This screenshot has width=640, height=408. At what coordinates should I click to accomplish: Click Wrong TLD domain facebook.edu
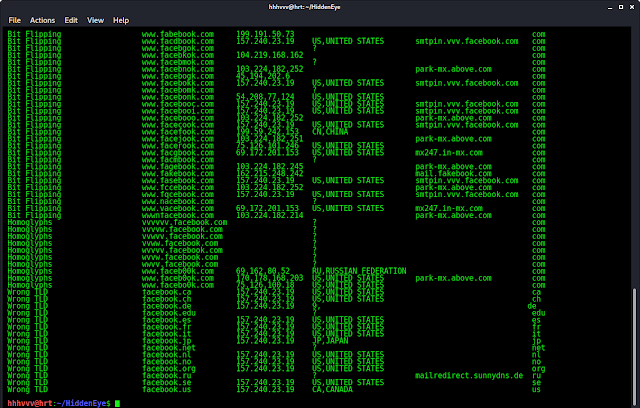tap(169, 313)
